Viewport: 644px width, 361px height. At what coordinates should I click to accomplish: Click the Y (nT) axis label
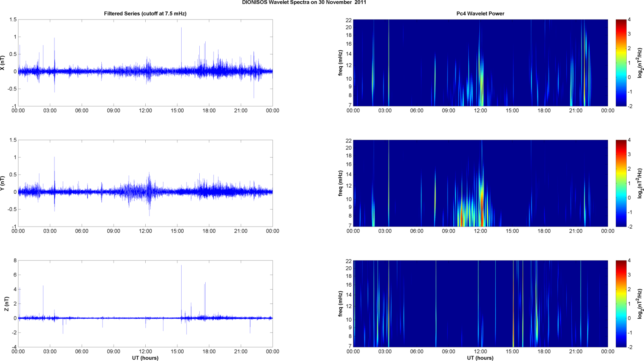pyautogui.click(x=3, y=183)
